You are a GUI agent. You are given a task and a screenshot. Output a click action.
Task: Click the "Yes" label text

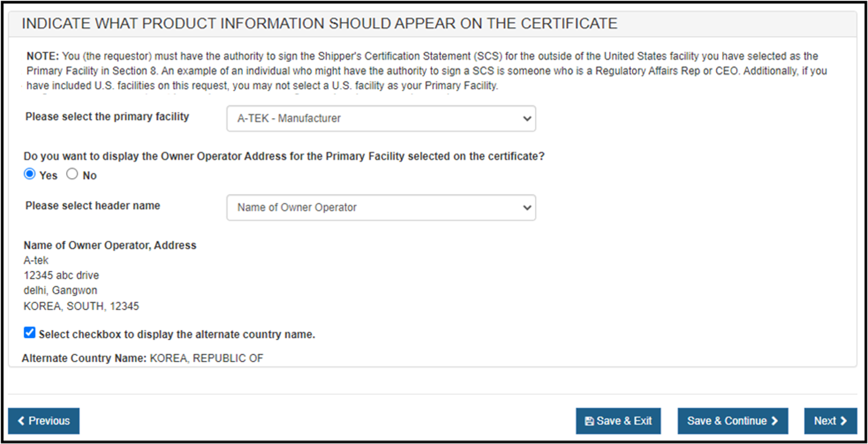point(49,176)
